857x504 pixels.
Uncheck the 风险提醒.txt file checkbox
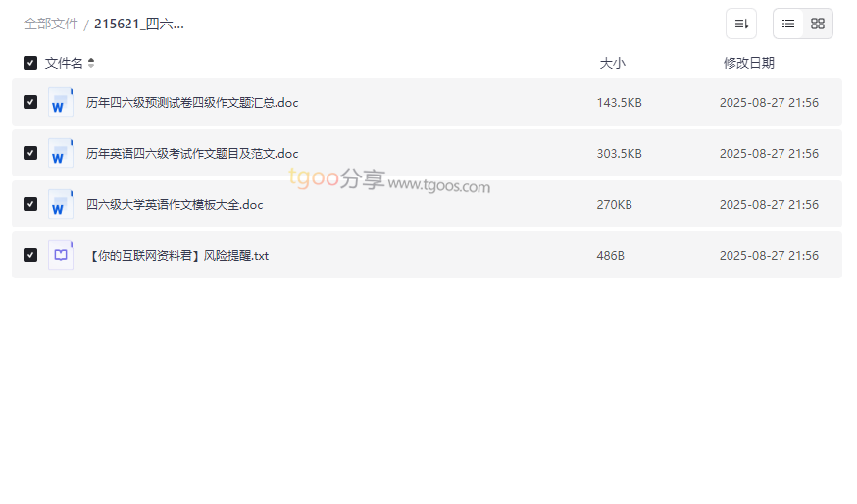[x=30, y=255]
